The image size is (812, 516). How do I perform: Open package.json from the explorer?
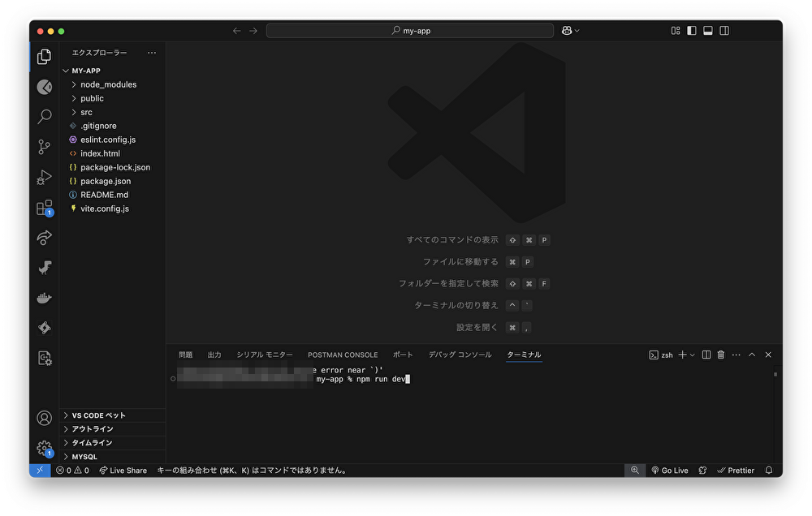click(x=106, y=181)
